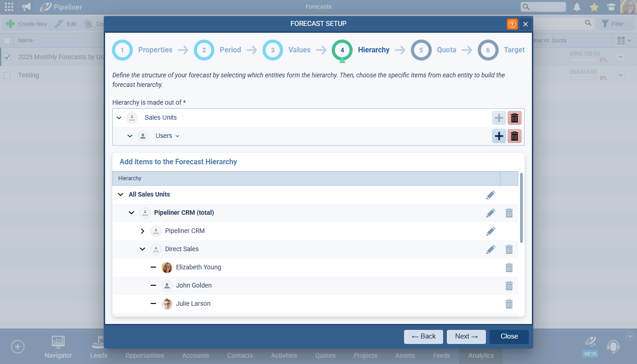Viewport: 637px width, 364px height.
Task: Delete Pipeliner CRM (total) from hierarchy
Action: 509,213
